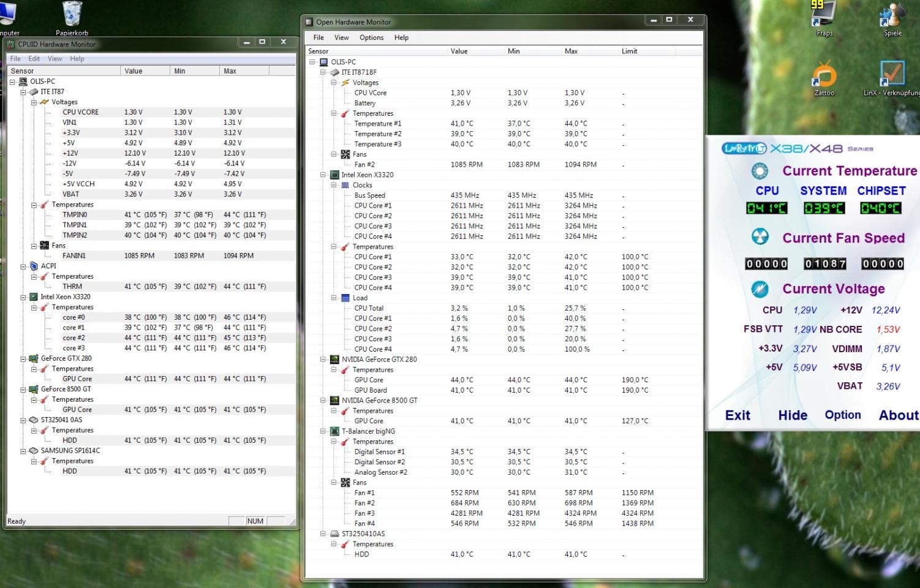Open the Fraps desktop shortcut
920x588 pixels.
pos(824,18)
